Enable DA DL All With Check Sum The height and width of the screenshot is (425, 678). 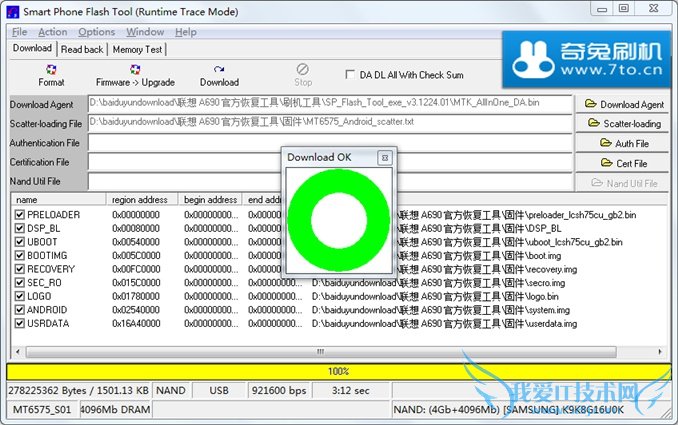point(351,75)
